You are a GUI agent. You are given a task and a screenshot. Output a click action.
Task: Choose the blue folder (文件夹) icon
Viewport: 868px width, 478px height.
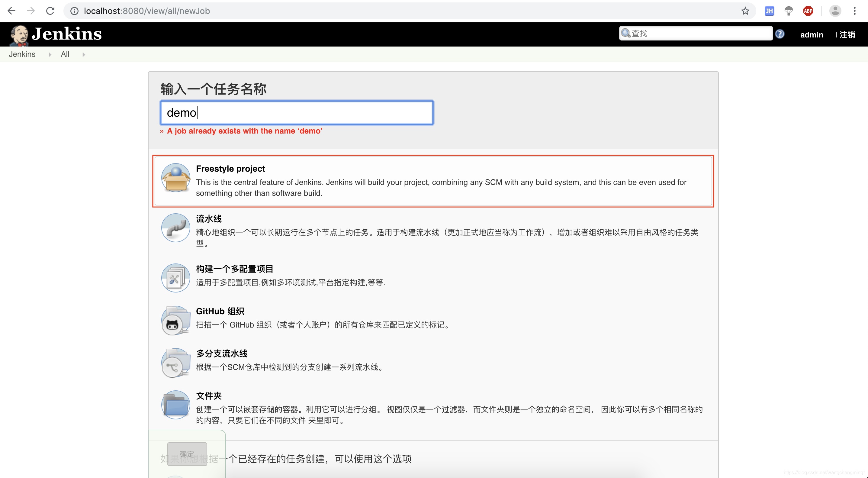(175, 405)
